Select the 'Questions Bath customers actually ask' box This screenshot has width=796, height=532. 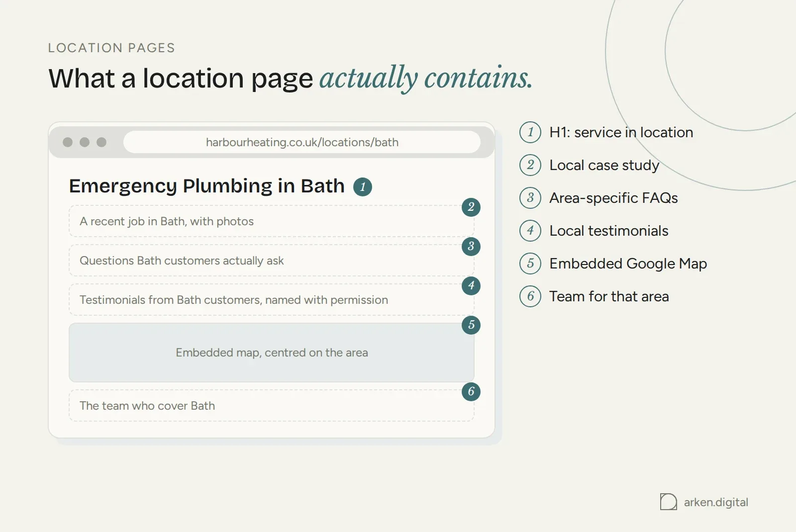click(272, 261)
